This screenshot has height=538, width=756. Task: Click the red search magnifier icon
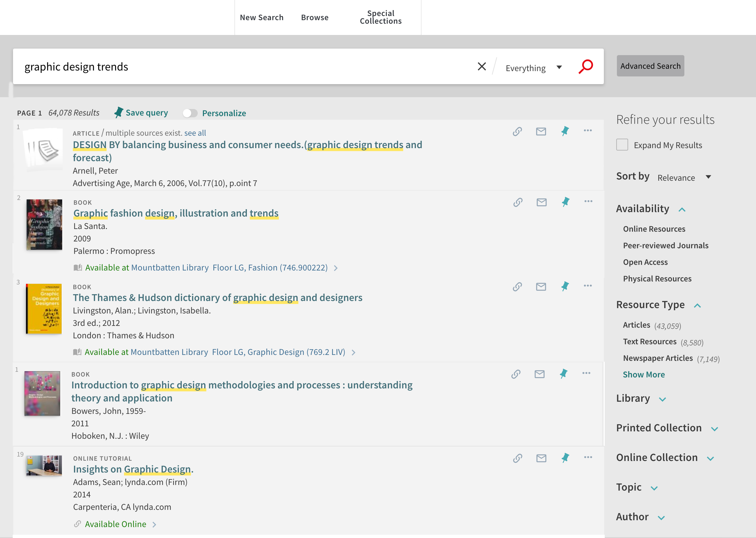(x=586, y=67)
